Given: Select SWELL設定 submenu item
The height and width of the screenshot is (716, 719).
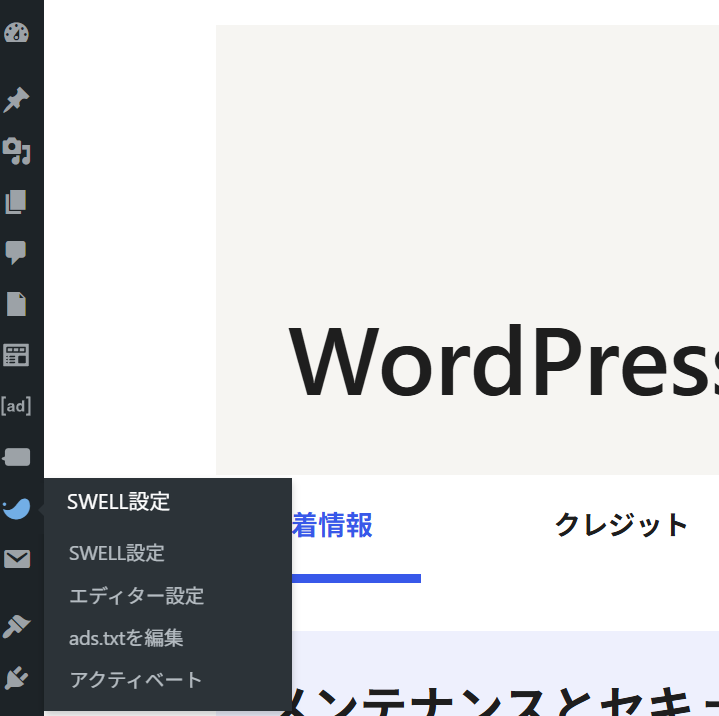Looking at the screenshot, I should click(116, 553).
